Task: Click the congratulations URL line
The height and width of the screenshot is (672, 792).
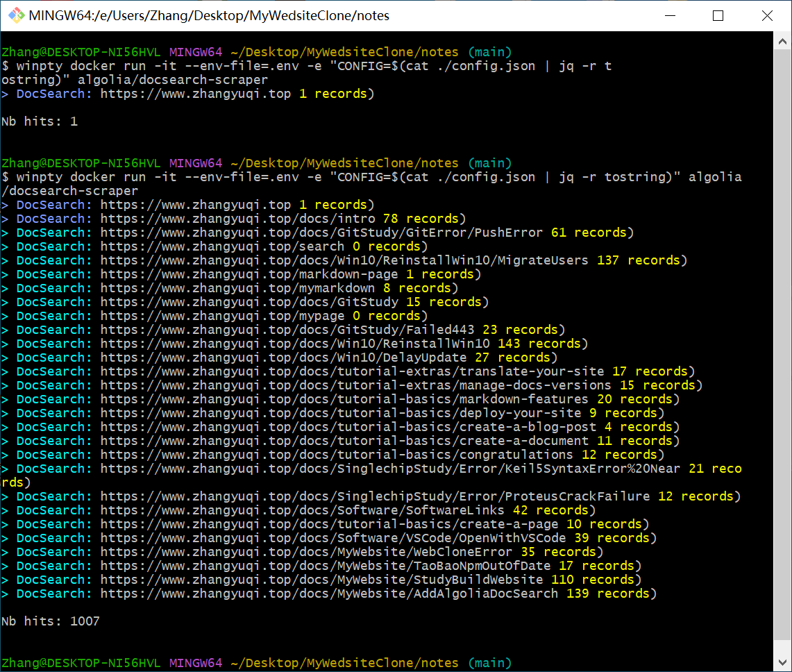Action: [337, 455]
